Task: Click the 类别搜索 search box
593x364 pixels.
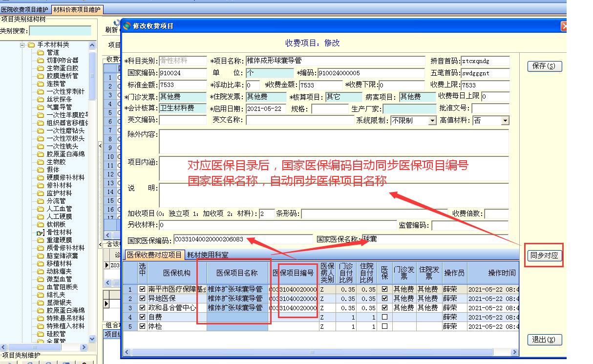Action: [x=60, y=31]
